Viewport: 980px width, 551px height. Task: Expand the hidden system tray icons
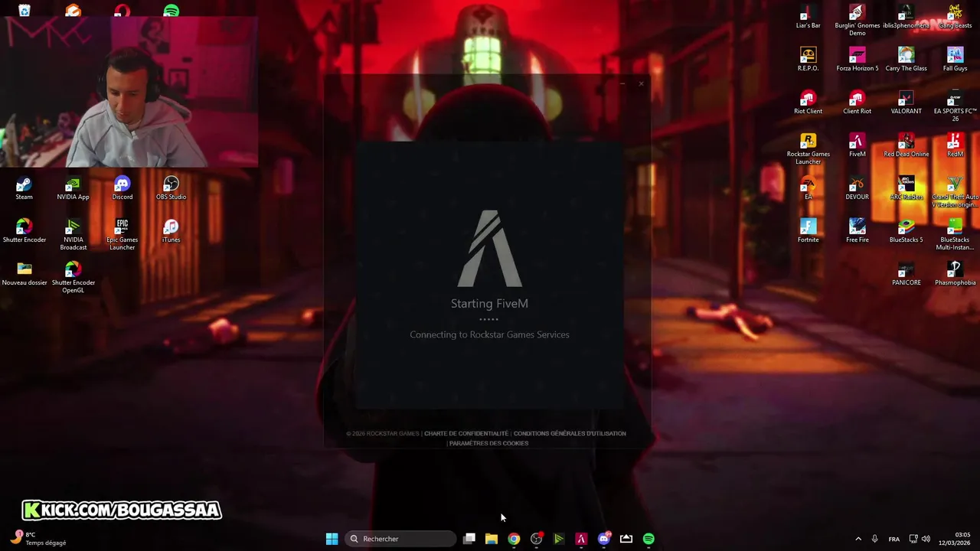pos(857,539)
